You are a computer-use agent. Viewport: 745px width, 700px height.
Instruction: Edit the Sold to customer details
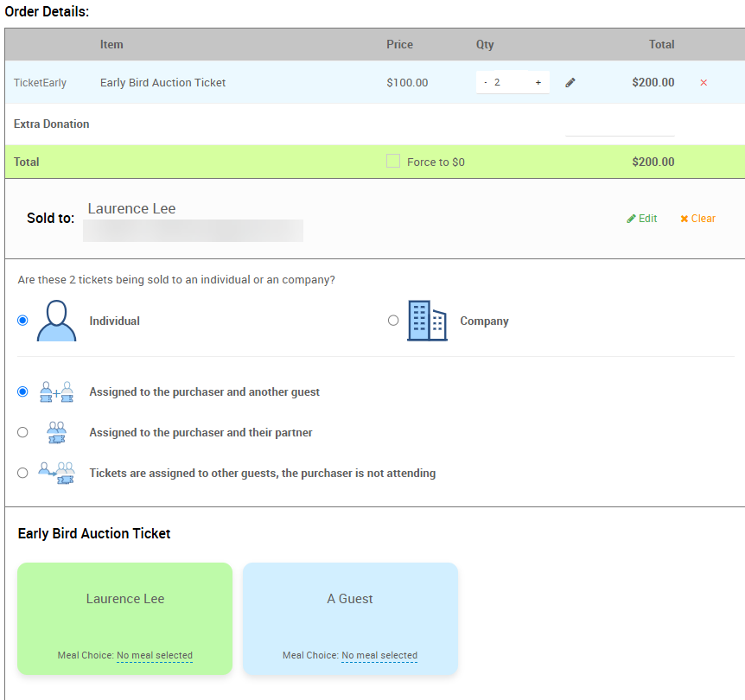coord(642,219)
